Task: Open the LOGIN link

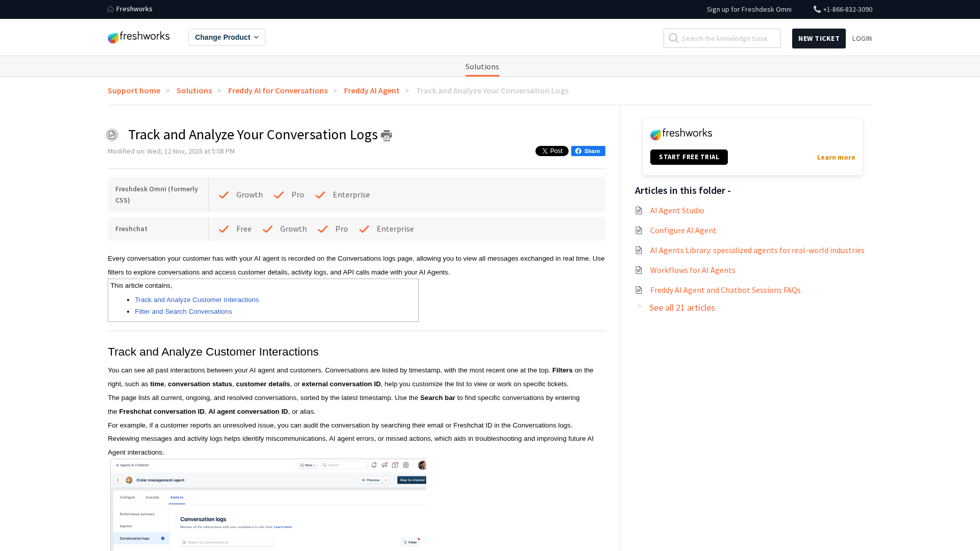Action: click(862, 38)
